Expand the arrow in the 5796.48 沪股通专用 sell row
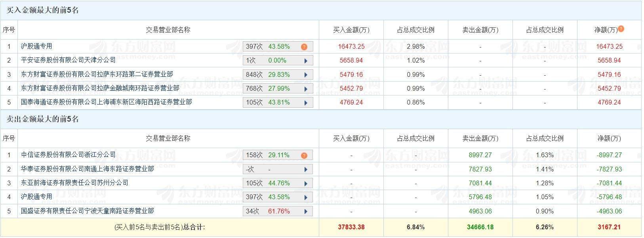The height and width of the screenshot is (238, 644). pyautogui.click(x=306, y=197)
